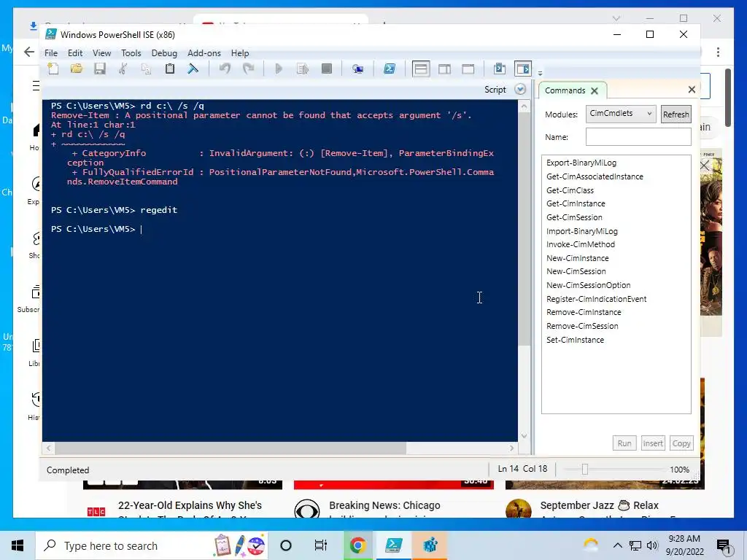
Task: Click the console vertical scrollbar
Action: click(524, 228)
